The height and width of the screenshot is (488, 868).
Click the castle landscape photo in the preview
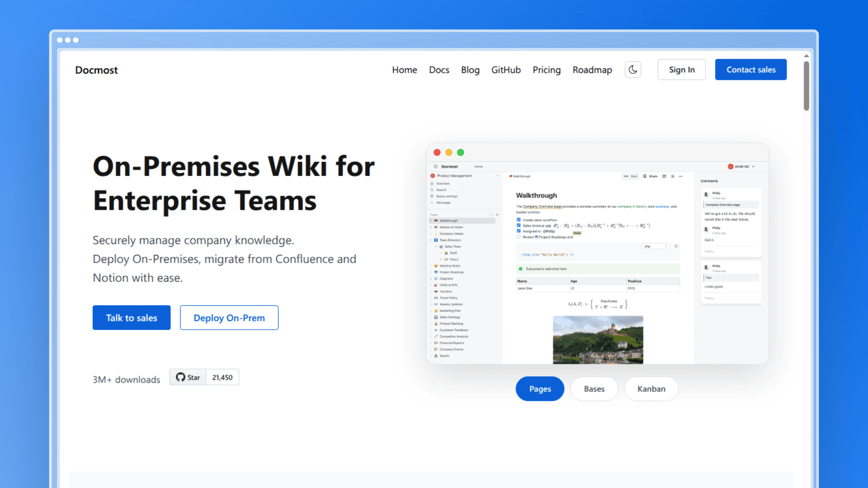tap(598, 340)
